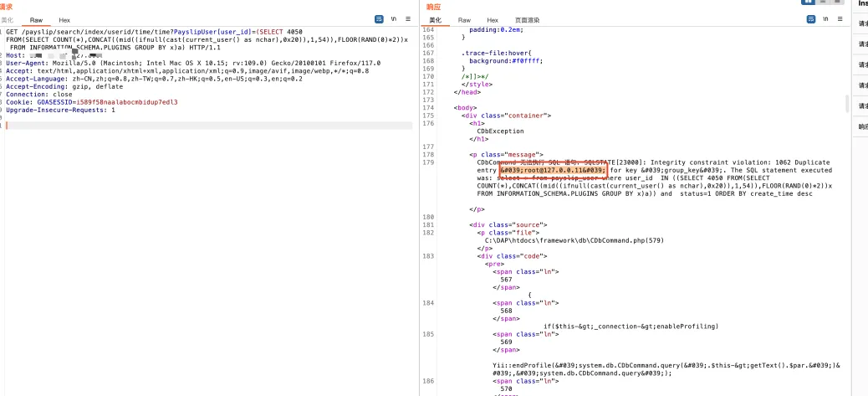
Task: Toggle the response pane \n non-printable characters icon
Action: click(x=825, y=18)
